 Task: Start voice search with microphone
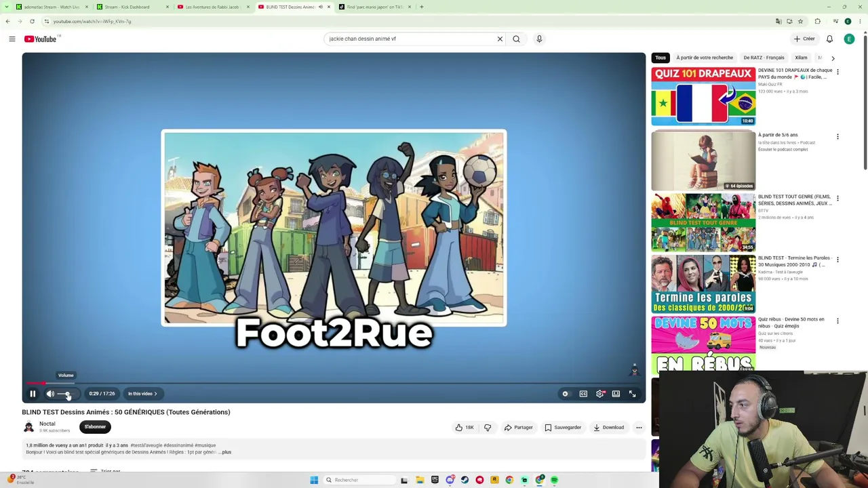[539, 39]
